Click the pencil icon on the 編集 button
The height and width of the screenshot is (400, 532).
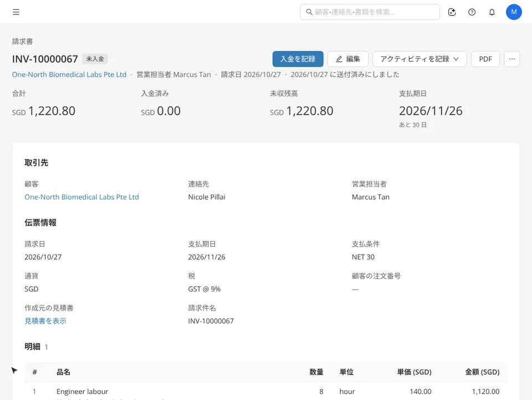tap(339, 59)
